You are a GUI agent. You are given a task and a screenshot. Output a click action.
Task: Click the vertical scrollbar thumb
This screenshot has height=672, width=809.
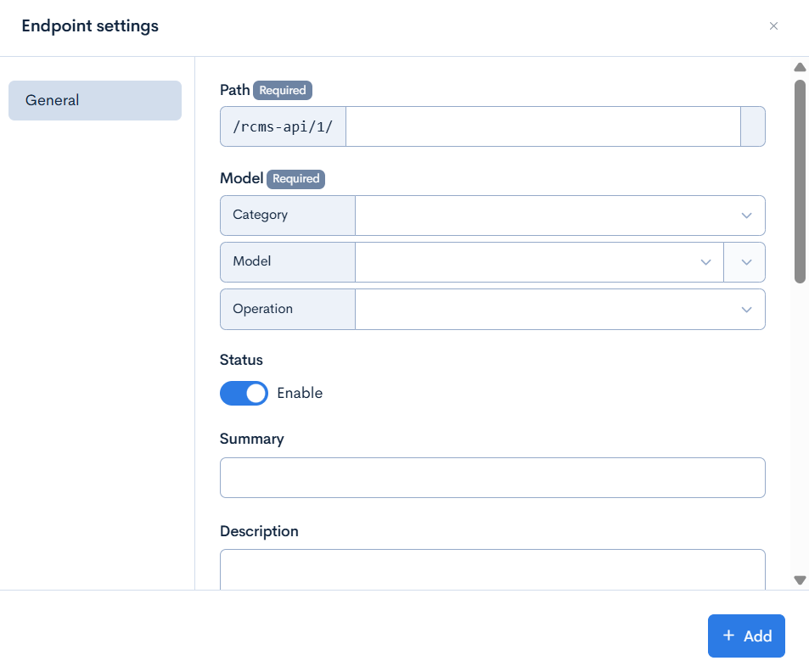coord(799,180)
